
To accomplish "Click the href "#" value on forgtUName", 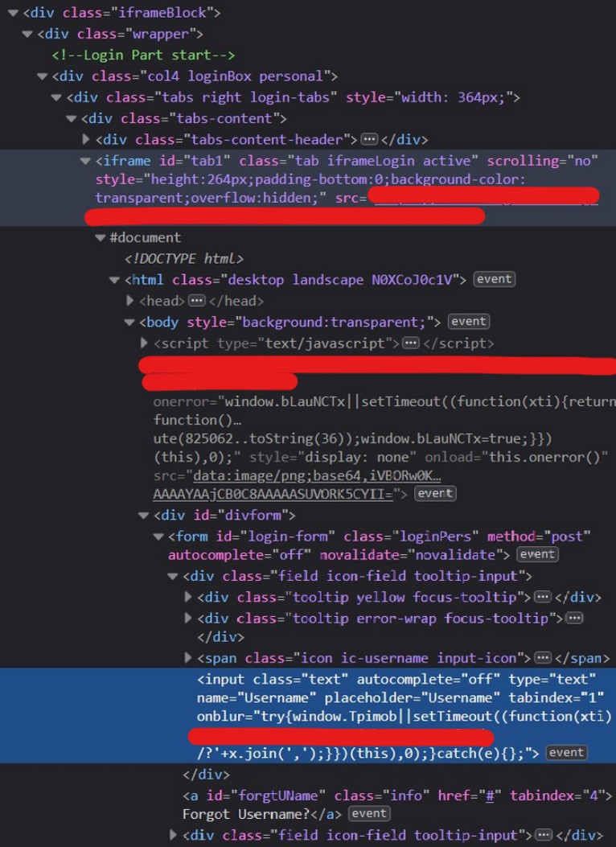I will click(491, 796).
